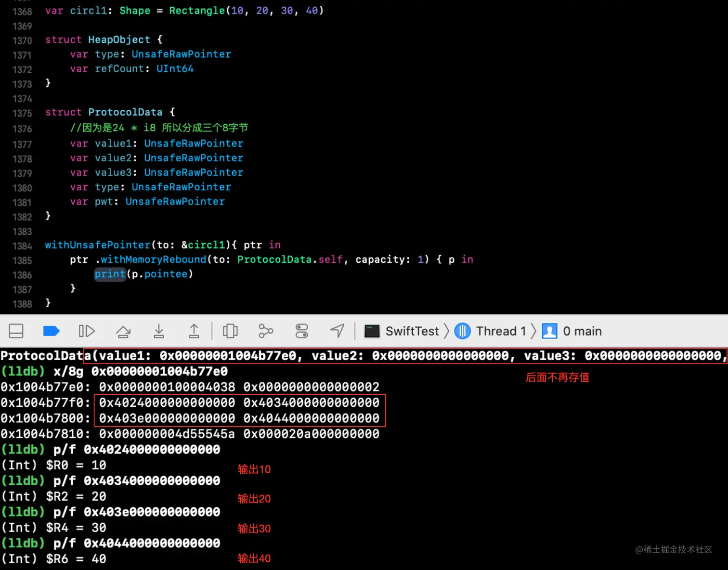The width and height of the screenshot is (728, 570).
Task: Select SwiftTest process in debug bar
Action: point(412,331)
